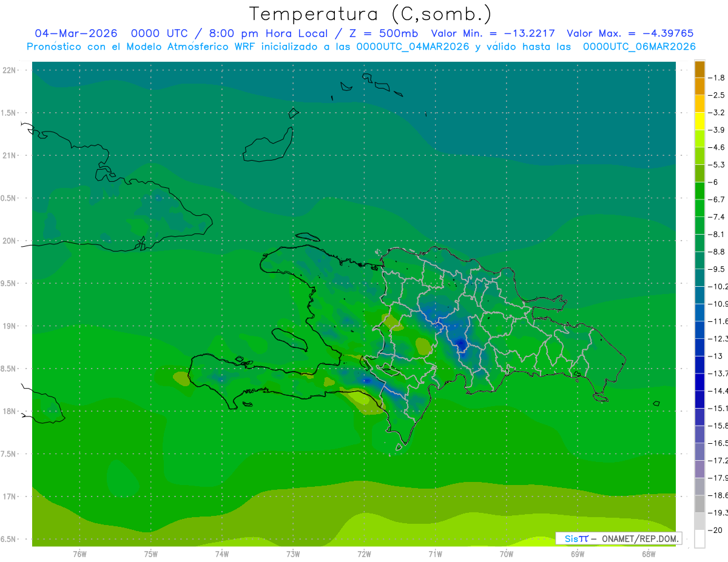Screen dimensions: 728x562
Task: Click the -3.9 colorbar value
Action: coord(717,130)
